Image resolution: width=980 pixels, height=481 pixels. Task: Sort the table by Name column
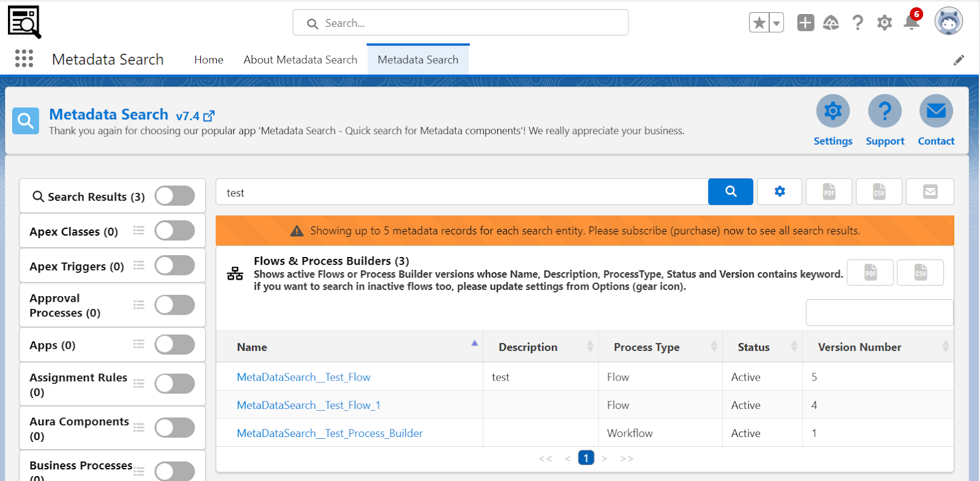pos(349,347)
